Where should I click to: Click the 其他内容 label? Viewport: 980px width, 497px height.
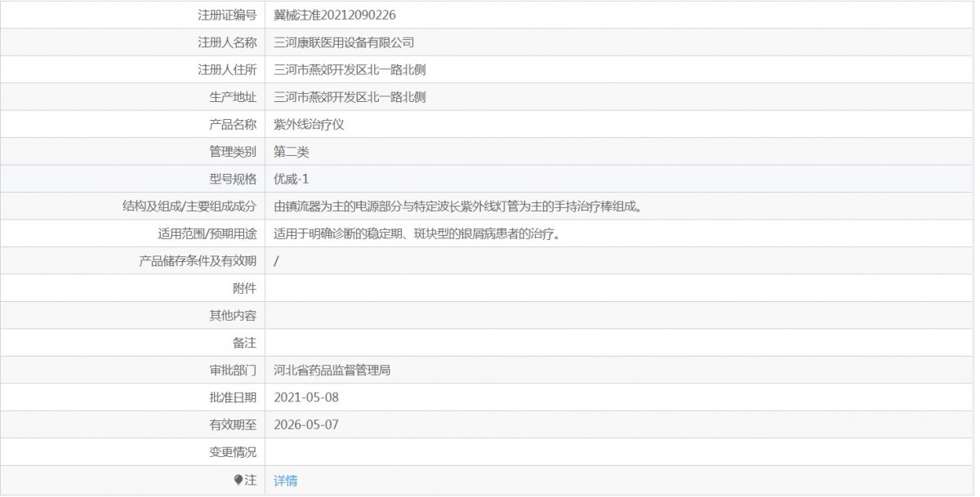coord(233,316)
